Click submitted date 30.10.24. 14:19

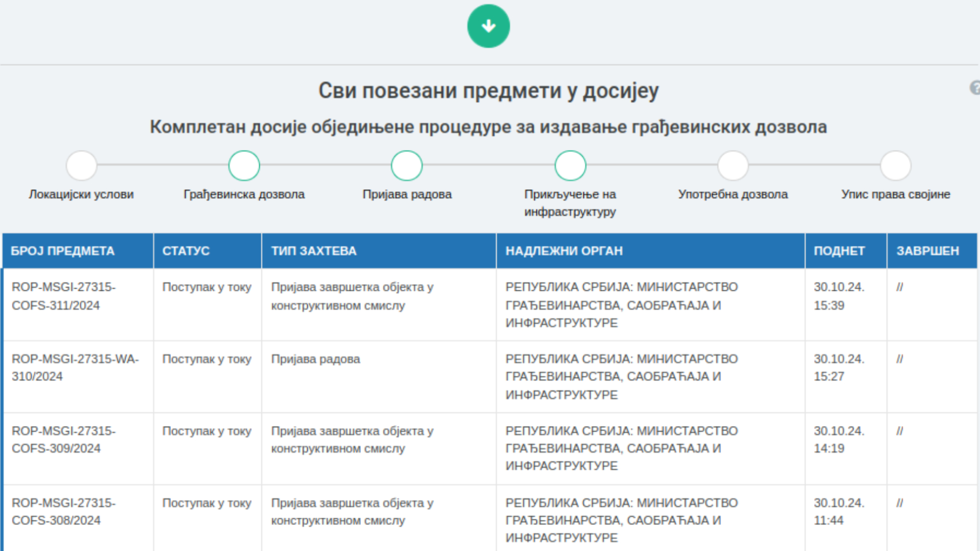click(x=839, y=440)
